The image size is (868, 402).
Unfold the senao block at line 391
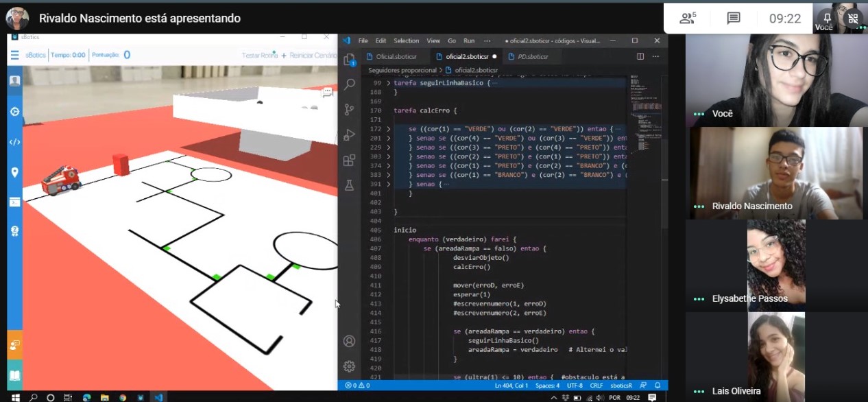pos(388,184)
